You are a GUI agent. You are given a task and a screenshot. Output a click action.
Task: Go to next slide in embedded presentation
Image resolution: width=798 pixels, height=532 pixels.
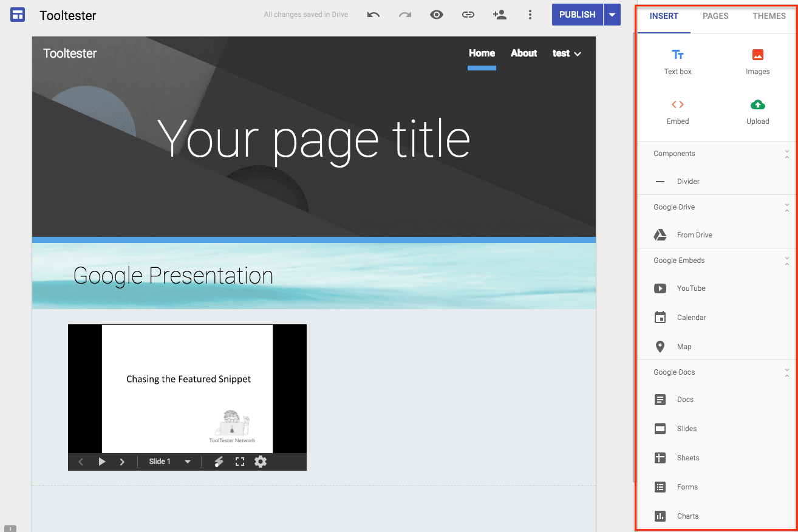pos(122,462)
